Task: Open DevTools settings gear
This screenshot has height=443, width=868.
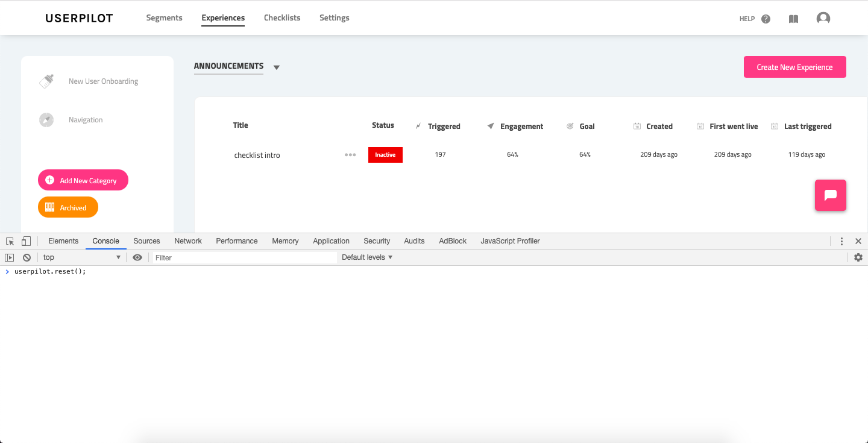Action: coord(858,257)
